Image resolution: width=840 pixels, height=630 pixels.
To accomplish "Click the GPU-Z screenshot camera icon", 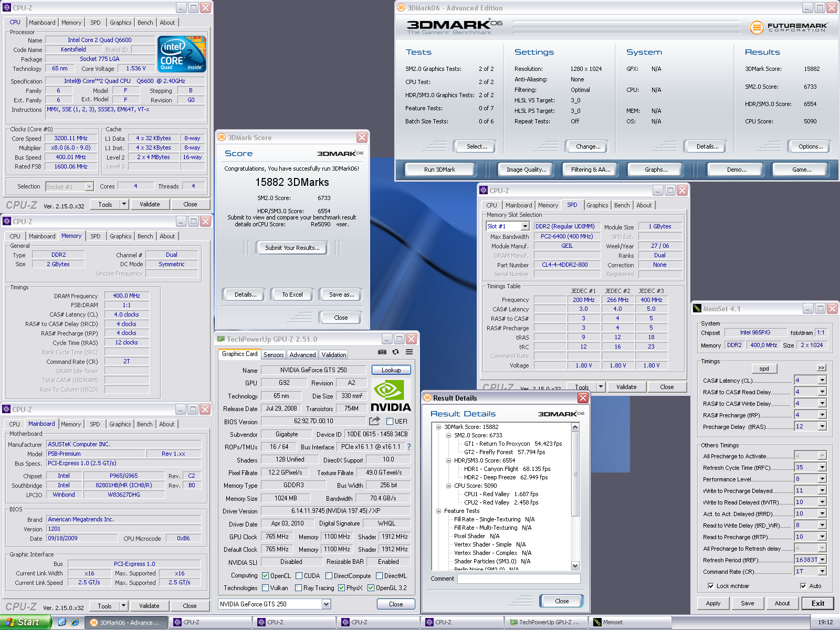I will [382, 352].
